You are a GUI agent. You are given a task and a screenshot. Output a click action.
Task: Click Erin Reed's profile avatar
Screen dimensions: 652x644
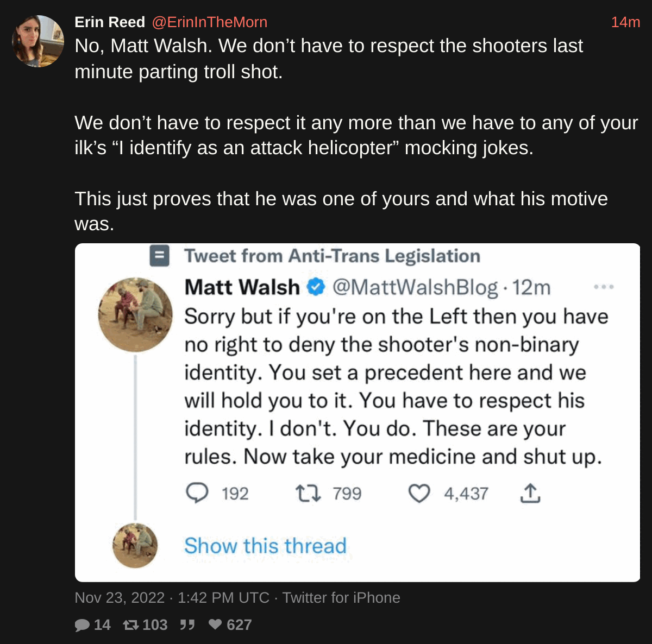pyautogui.click(x=38, y=41)
